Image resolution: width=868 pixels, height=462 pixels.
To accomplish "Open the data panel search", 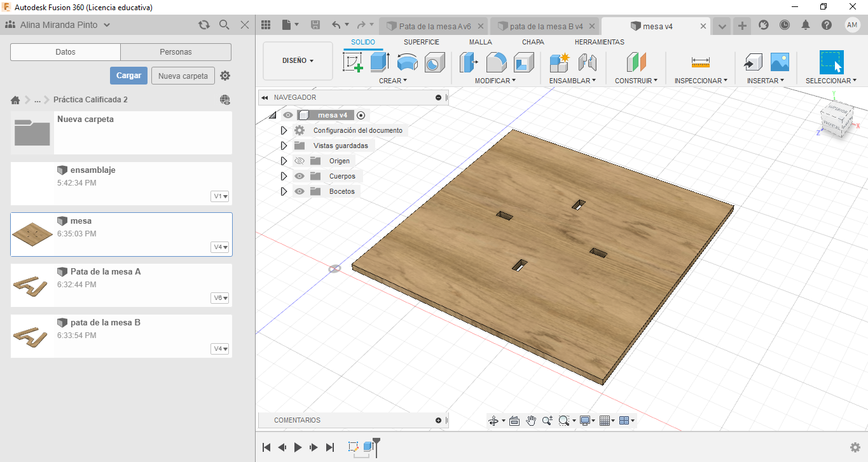I will tap(224, 25).
